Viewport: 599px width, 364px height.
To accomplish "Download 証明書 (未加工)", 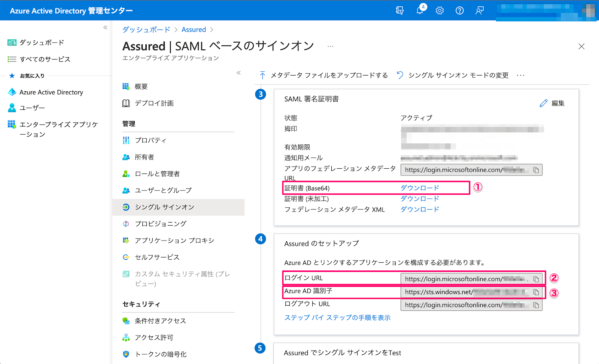I will point(420,199).
